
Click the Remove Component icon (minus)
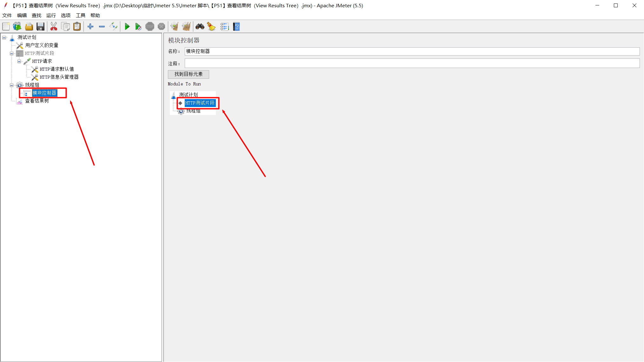coord(102,27)
